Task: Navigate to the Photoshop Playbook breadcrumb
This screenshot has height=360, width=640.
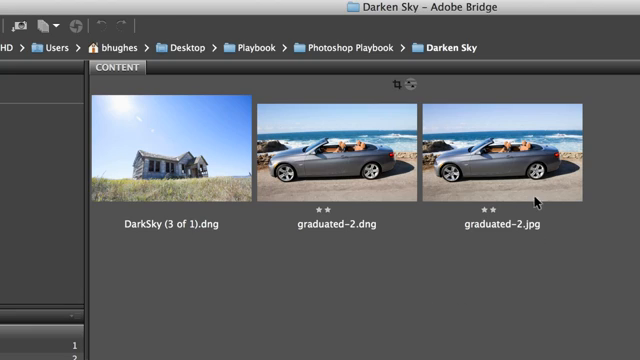Action: click(x=344, y=48)
